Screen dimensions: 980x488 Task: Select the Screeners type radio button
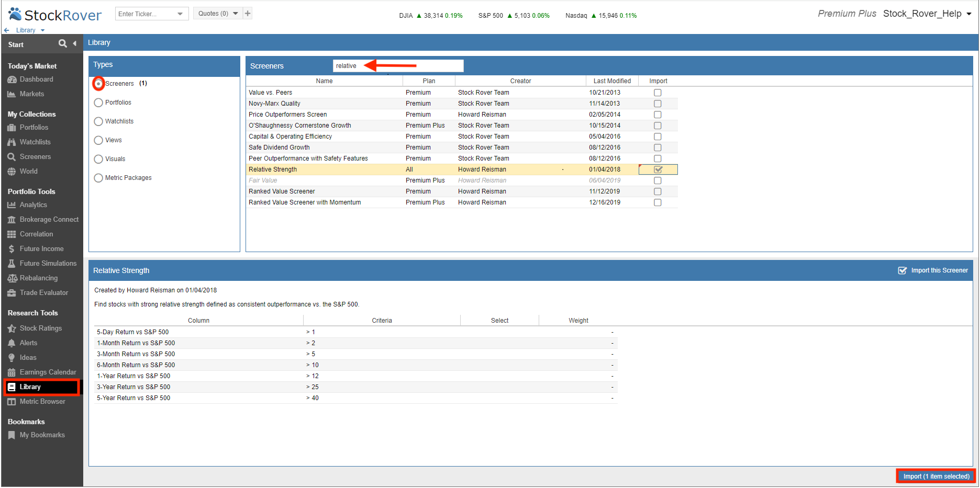pyautogui.click(x=98, y=84)
